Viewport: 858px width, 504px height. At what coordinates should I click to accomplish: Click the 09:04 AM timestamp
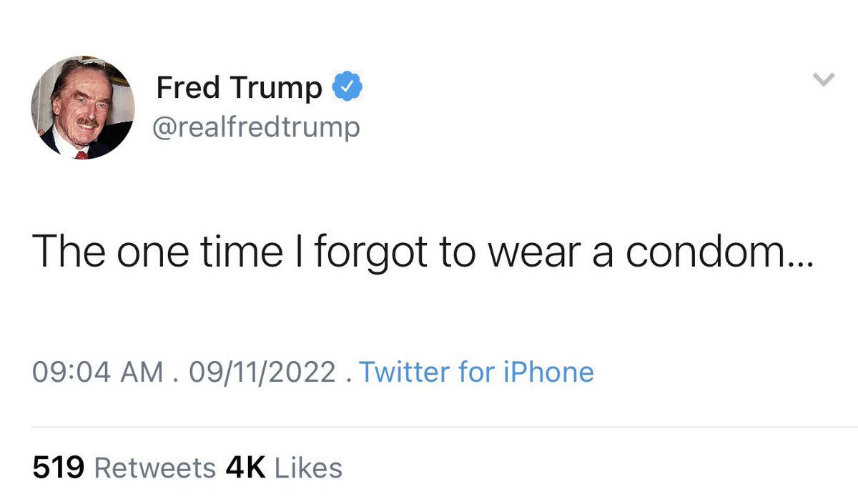[98, 372]
